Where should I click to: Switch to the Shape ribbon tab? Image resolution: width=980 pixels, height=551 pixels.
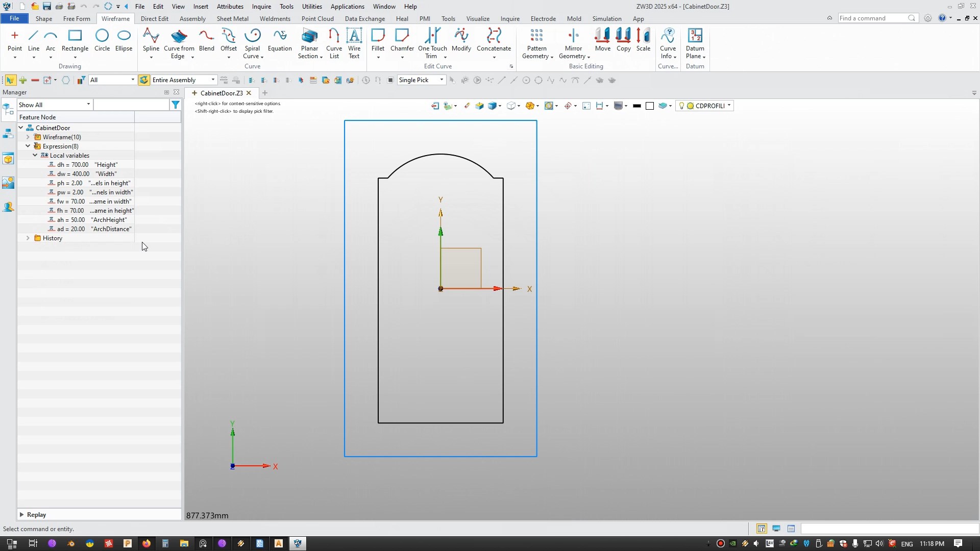(44, 18)
